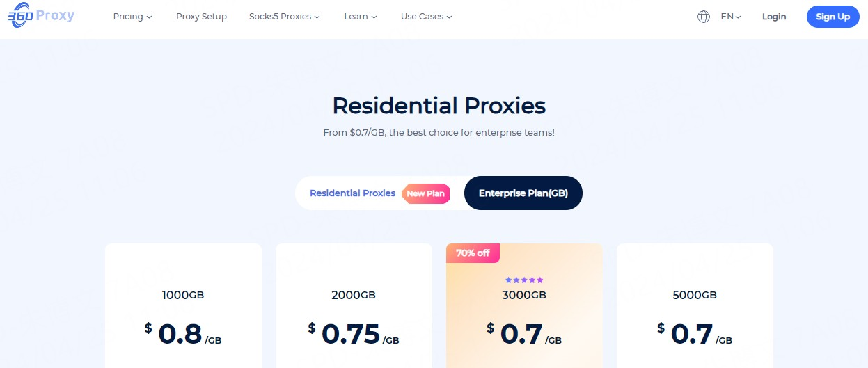Expand the Learn menu
Viewport: 868px width, 368px height.
[360, 17]
